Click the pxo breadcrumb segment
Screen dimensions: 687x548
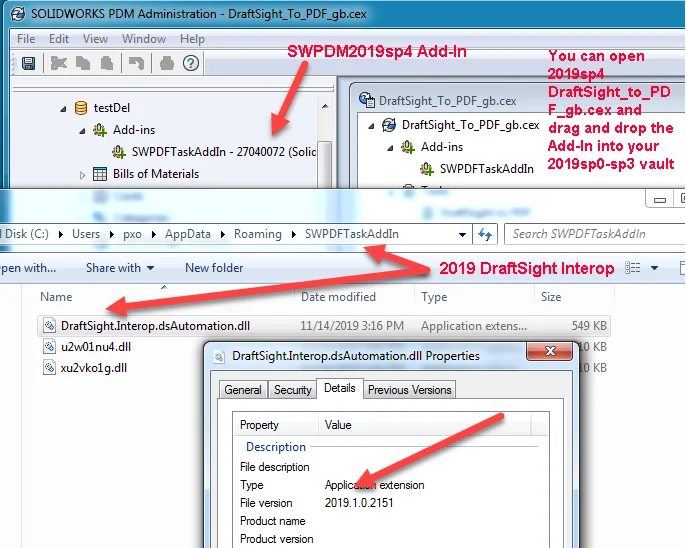click(132, 234)
